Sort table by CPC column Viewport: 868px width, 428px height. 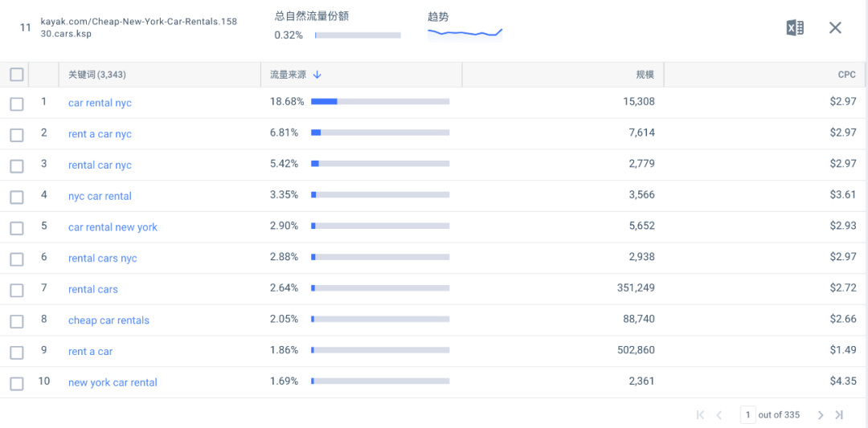[x=846, y=75]
